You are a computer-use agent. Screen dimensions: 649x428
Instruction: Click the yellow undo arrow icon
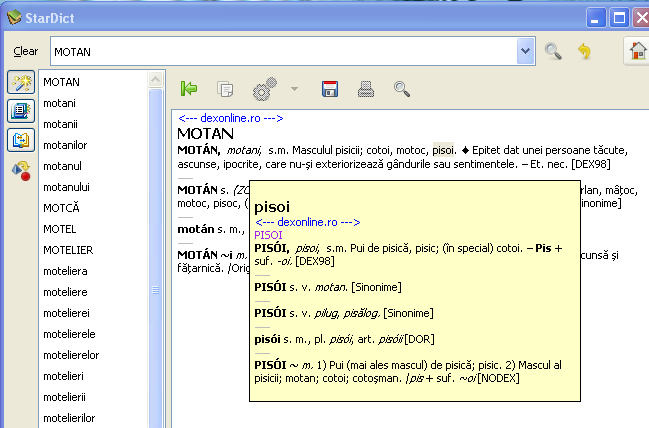tap(584, 51)
